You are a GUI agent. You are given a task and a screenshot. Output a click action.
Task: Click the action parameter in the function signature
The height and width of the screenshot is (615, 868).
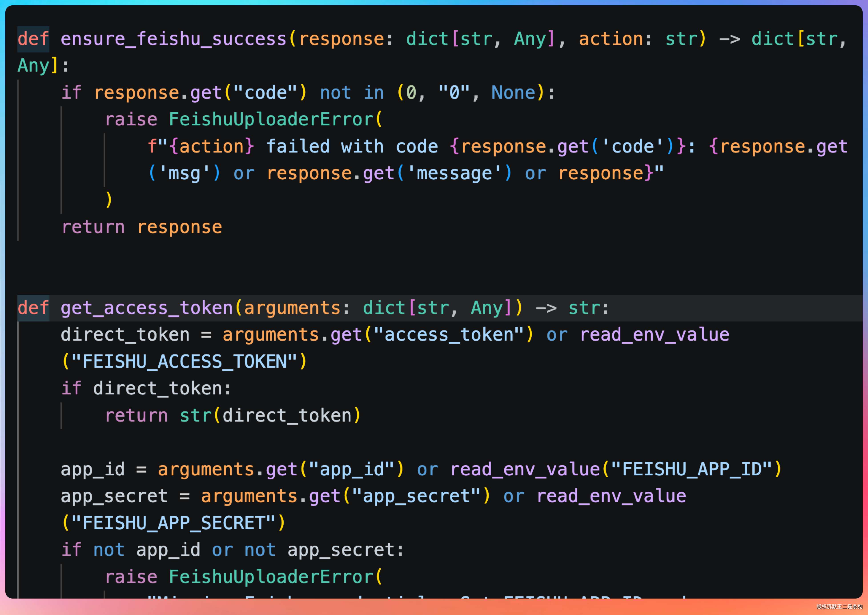click(x=611, y=39)
